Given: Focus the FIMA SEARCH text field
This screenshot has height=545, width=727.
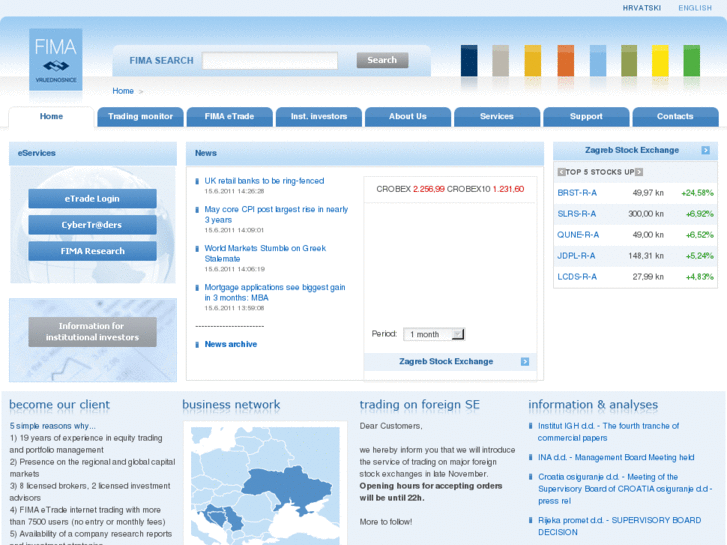Looking at the screenshot, I should 270,61.
